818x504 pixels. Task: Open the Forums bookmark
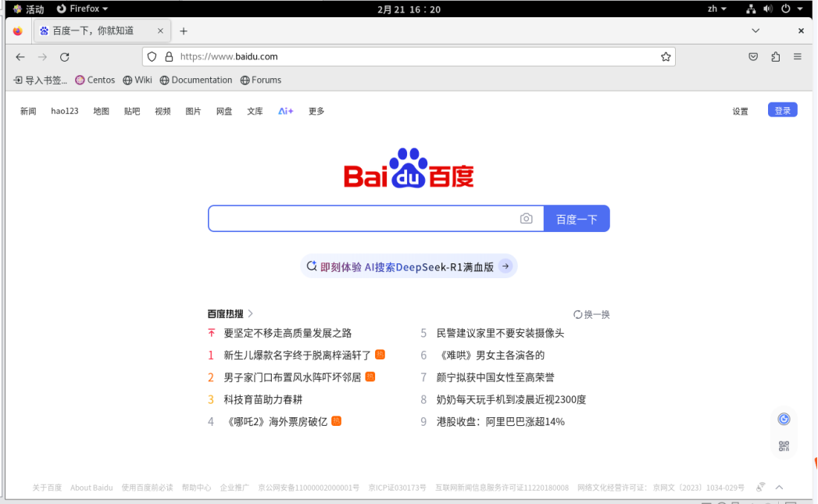pos(261,80)
